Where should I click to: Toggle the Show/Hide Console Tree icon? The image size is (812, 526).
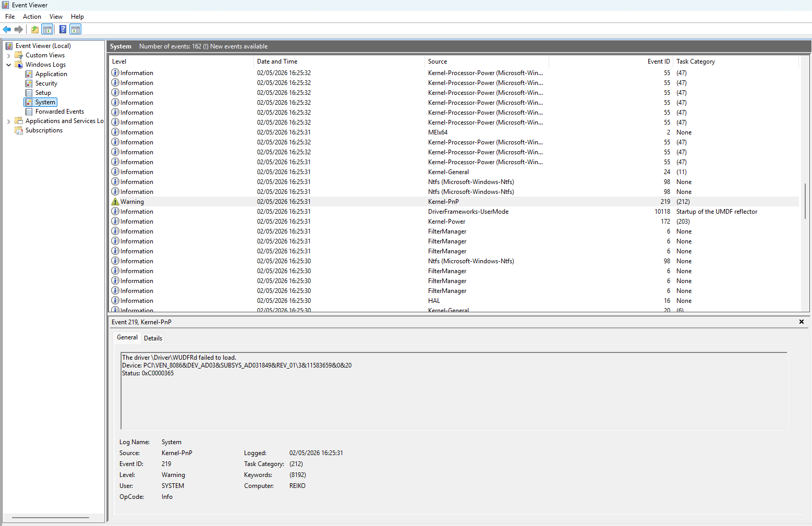(x=47, y=29)
